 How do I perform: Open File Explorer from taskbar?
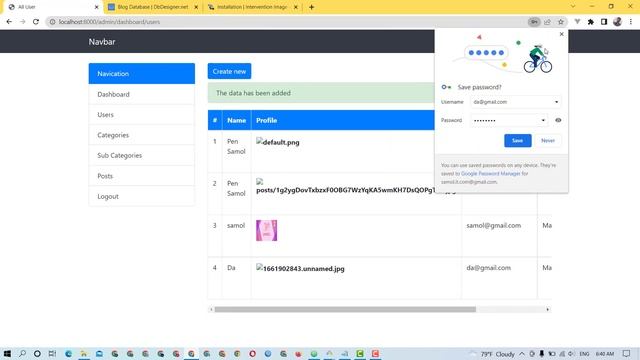[84, 353]
